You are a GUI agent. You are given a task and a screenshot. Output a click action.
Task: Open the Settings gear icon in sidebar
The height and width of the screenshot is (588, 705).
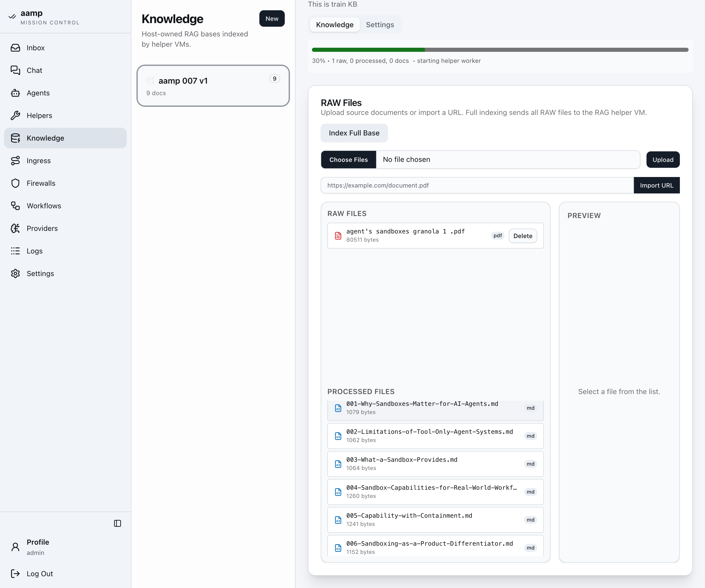point(15,273)
